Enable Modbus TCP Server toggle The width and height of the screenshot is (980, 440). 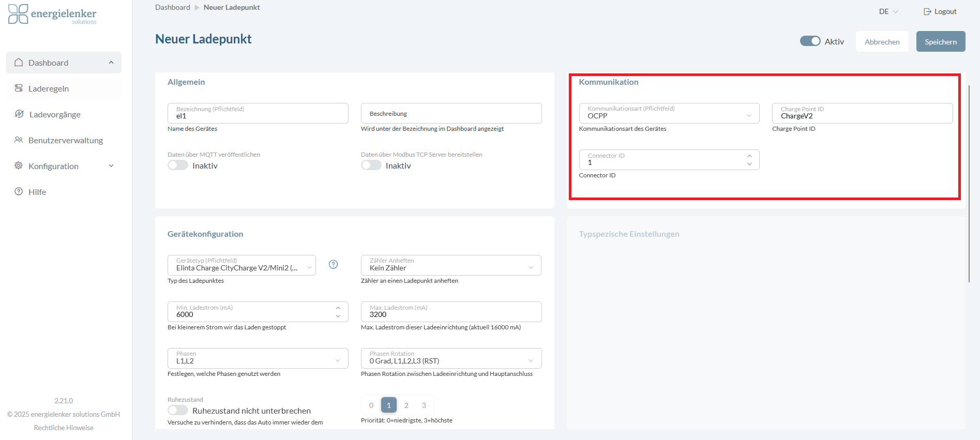(x=371, y=165)
